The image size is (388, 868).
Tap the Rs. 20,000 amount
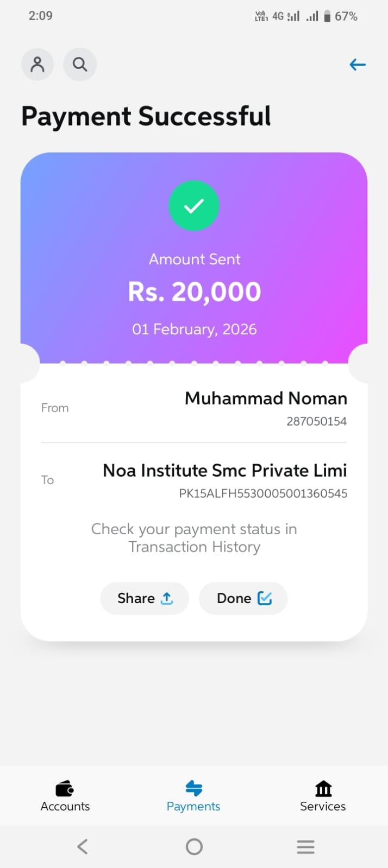[195, 292]
